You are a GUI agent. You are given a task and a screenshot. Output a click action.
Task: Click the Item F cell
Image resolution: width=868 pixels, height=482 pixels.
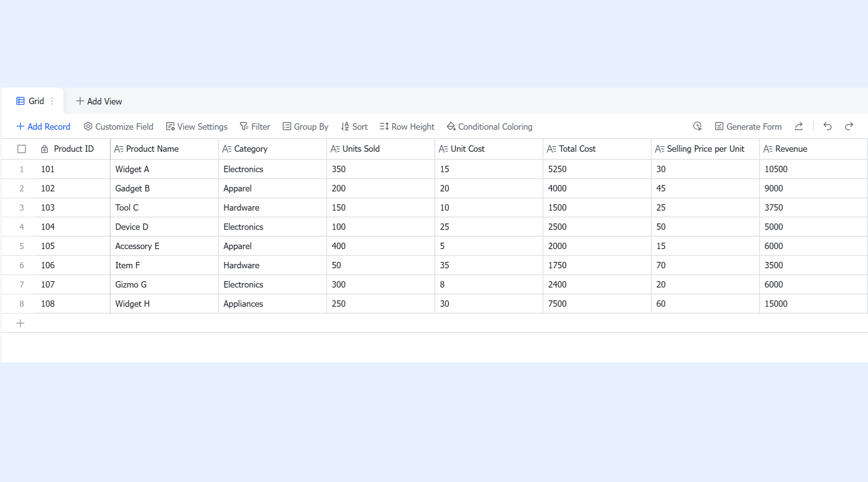pyautogui.click(x=164, y=266)
